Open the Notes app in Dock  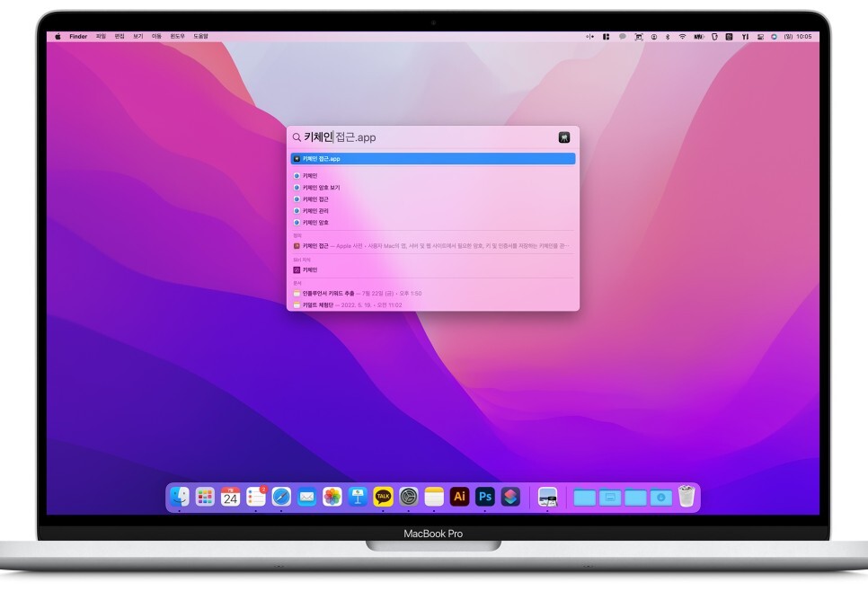click(434, 497)
